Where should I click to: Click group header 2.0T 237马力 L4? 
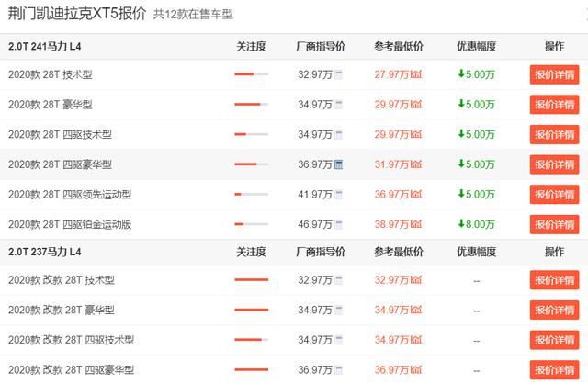(x=45, y=252)
